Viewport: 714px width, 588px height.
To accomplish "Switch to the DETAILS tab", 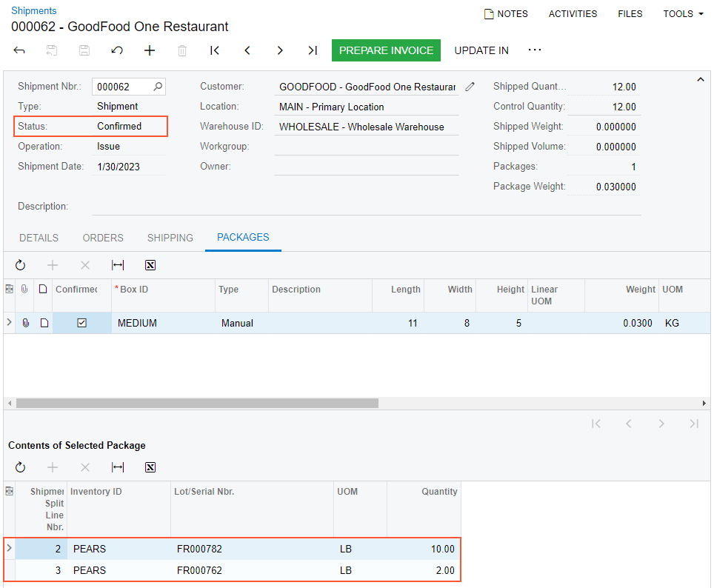I will [x=39, y=238].
